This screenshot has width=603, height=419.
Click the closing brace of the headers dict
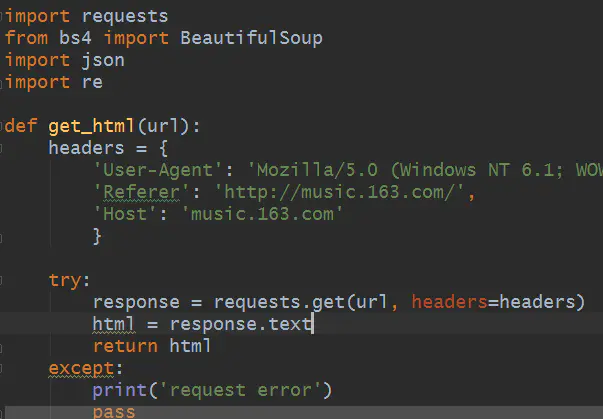coord(97,236)
